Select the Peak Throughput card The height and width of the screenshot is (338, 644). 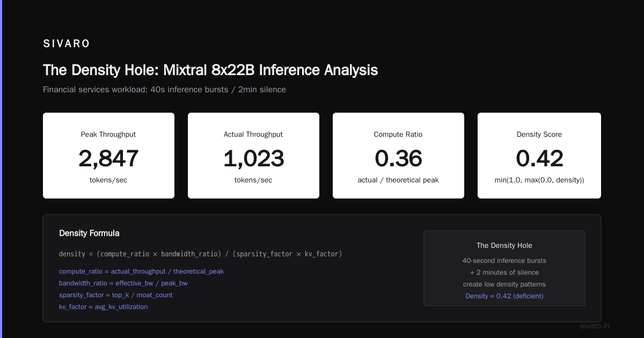point(108,156)
